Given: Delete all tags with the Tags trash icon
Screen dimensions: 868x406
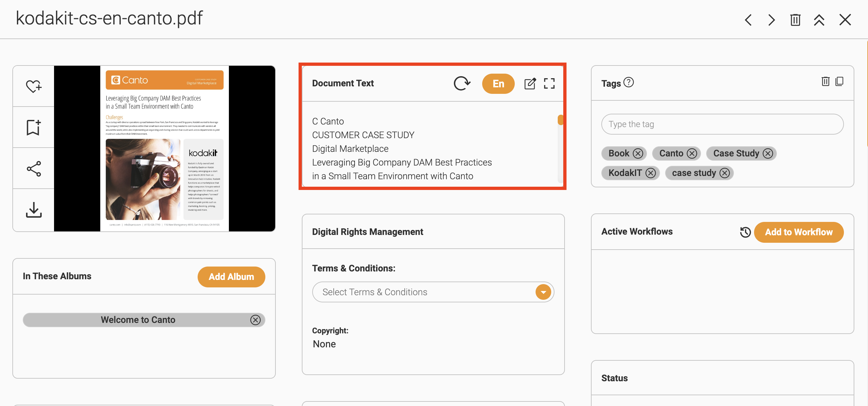Looking at the screenshot, I should pyautogui.click(x=825, y=81).
